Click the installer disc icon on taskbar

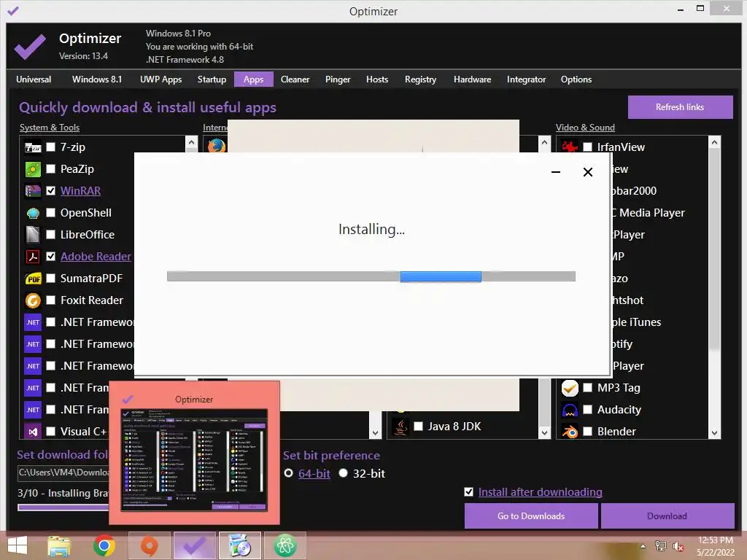pos(239,545)
